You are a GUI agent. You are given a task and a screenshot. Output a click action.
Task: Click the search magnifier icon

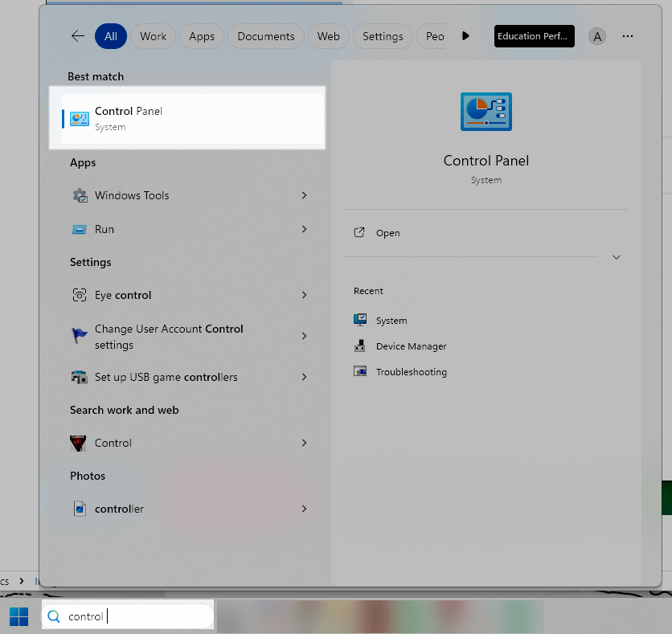click(54, 616)
